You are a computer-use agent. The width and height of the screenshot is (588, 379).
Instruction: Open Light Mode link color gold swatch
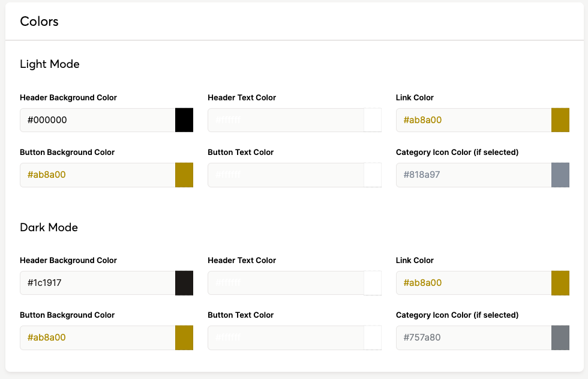pyautogui.click(x=560, y=120)
